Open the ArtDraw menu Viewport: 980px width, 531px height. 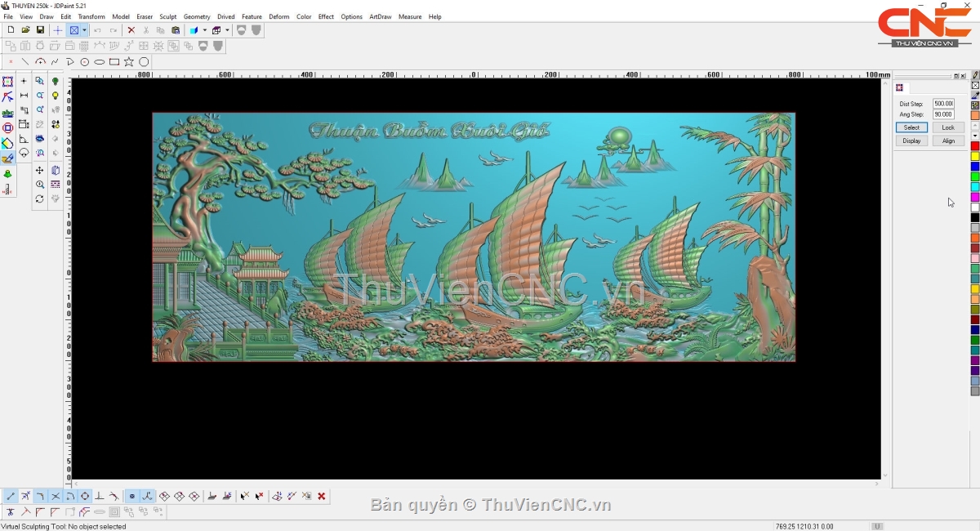click(x=380, y=16)
